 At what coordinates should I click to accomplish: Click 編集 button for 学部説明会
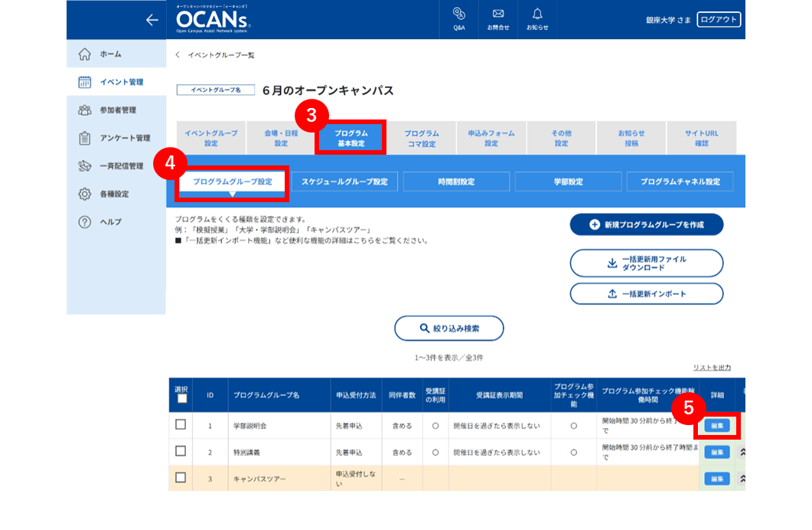point(716,425)
